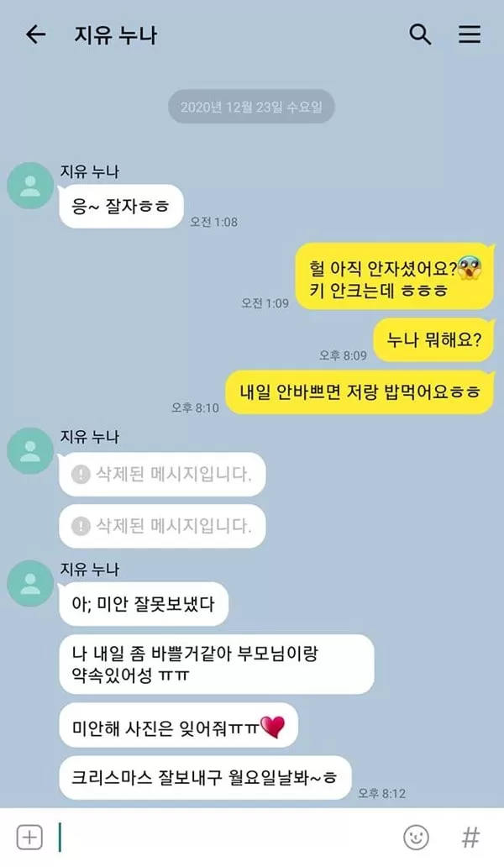This screenshot has width=504, height=867.
Task: Open the hamburger chat menu
Action: click(x=470, y=34)
